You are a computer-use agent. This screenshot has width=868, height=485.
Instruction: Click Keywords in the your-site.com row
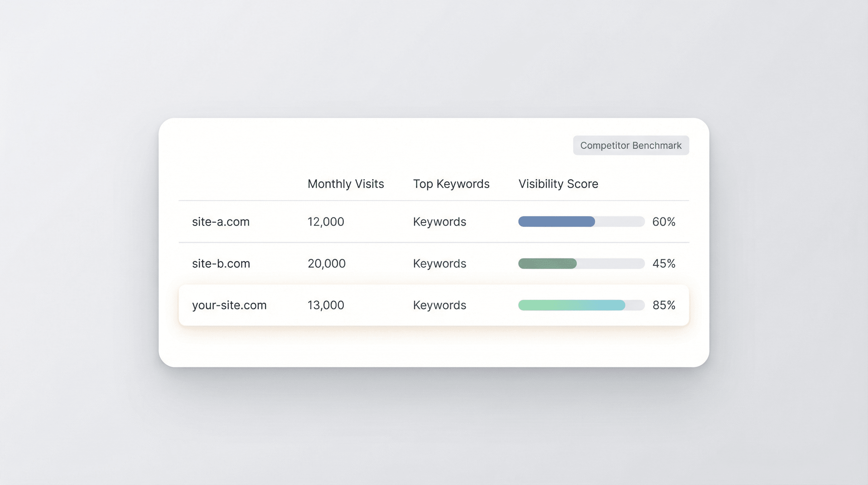point(439,305)
